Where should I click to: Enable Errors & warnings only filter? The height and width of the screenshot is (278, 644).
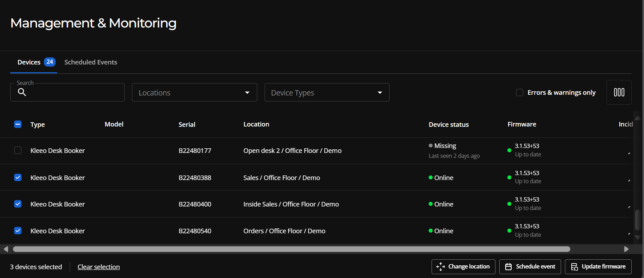point(519,92)
